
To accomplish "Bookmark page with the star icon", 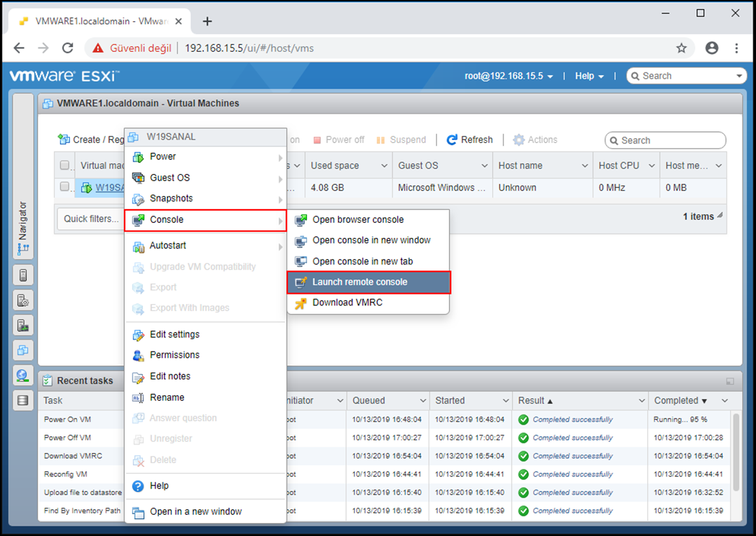I will pyautogui.click(x=681, y=48).
